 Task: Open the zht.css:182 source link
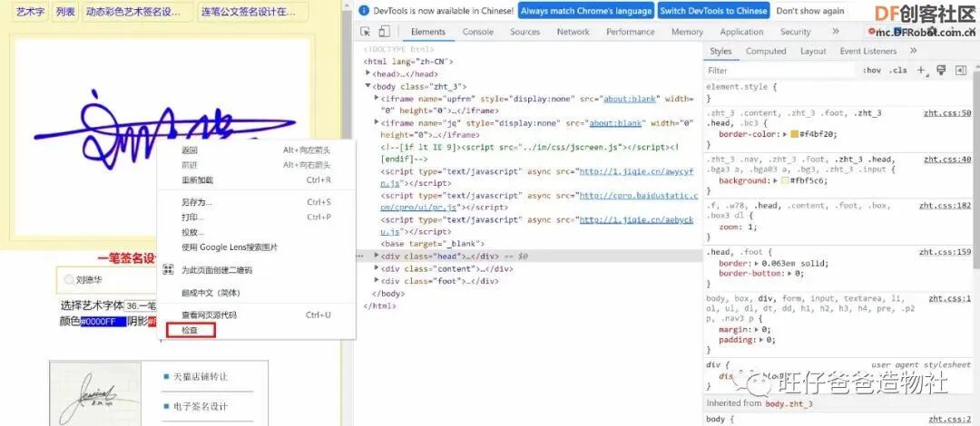tap(945, 205)
